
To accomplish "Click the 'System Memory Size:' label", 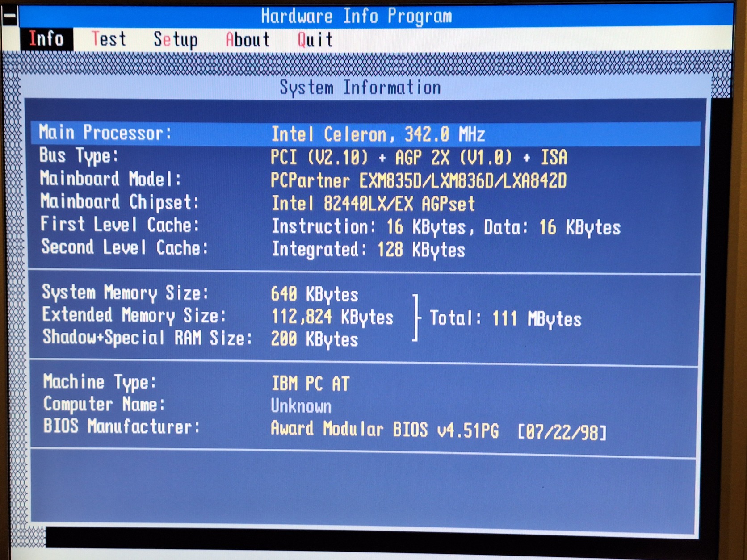I will point(125,293).
